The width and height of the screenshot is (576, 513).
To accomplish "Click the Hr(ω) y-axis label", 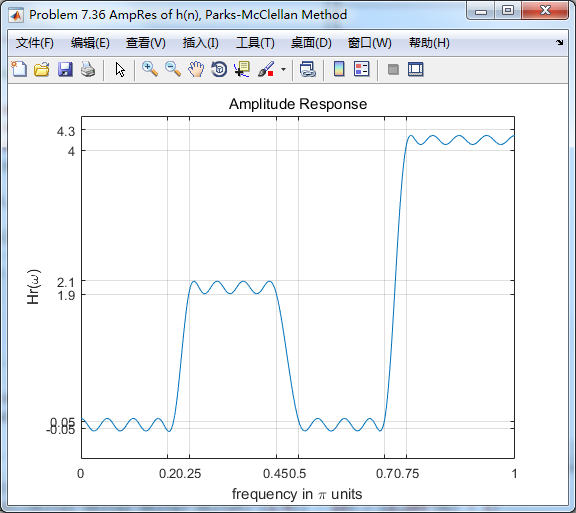I will 34,287.
